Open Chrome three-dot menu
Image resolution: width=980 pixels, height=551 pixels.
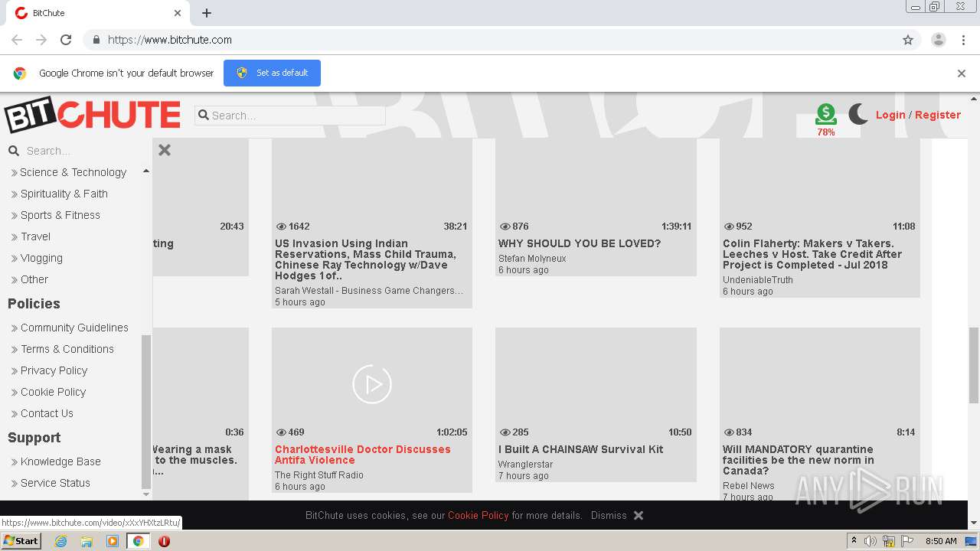964,40
